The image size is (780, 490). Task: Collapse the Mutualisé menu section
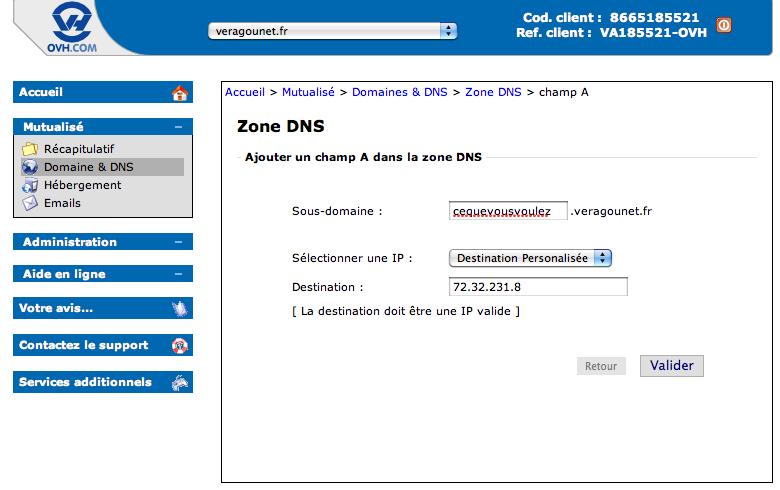coord(178,127)
